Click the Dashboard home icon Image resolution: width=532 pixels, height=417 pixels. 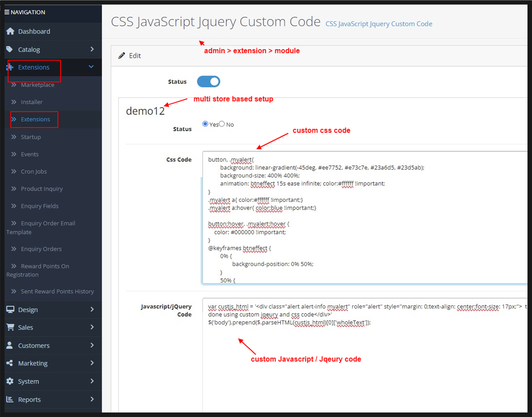(x=10, y=31)
